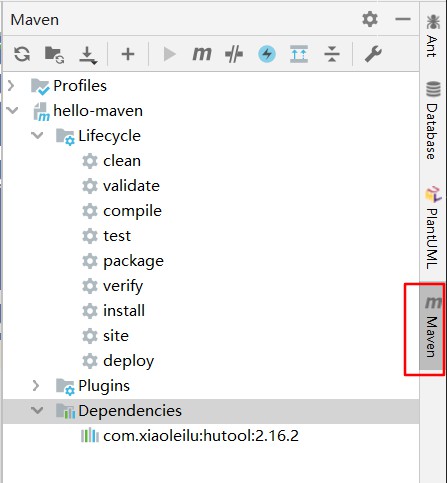Screen dimensions: 447x483
Task: Expand the Plugins node
Action: tap(36, 385)
